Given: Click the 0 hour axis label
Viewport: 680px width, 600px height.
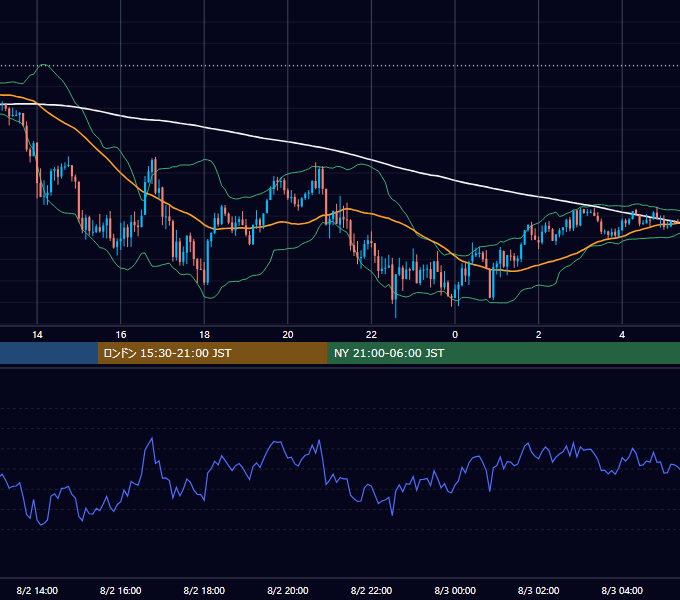Looking at the screenshot, I should click(x=455, y=335).
